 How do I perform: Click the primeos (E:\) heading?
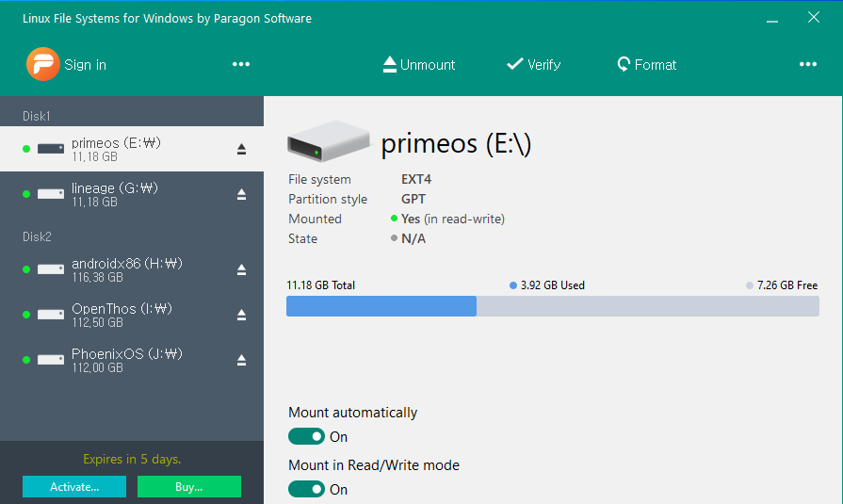coord(457,143)
